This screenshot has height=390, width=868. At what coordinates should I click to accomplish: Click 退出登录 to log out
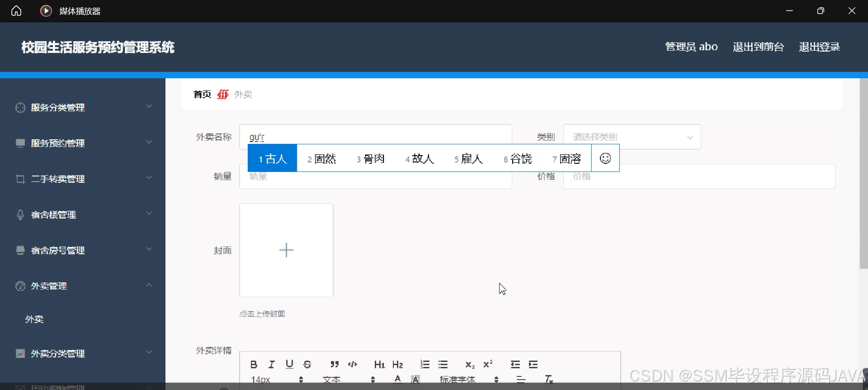click(x=819, y=47)
